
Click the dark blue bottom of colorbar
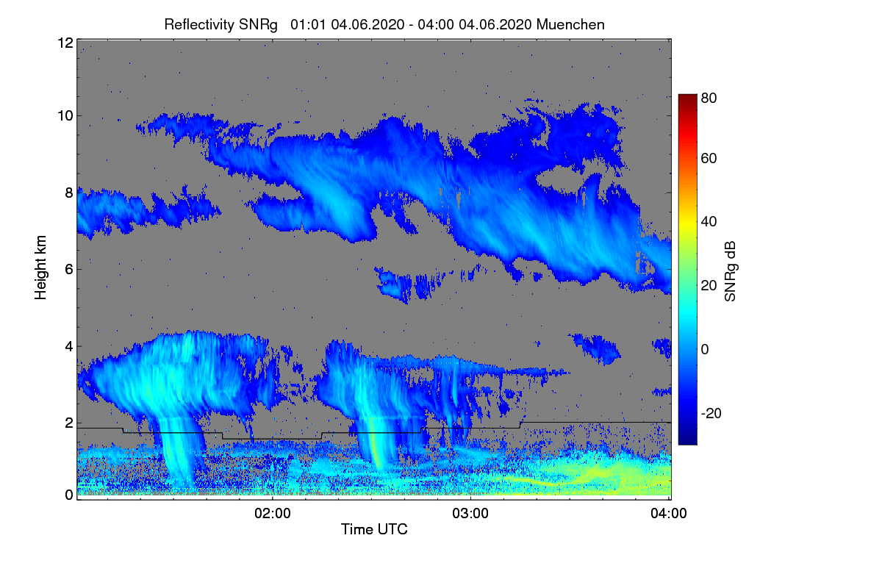click(x=687, y=439)
